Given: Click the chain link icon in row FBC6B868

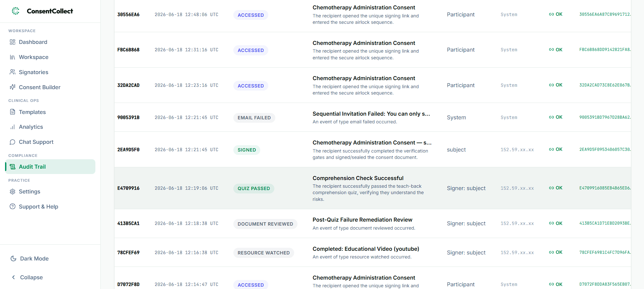Looking at the screenshot, I should [x=551, y=50].
